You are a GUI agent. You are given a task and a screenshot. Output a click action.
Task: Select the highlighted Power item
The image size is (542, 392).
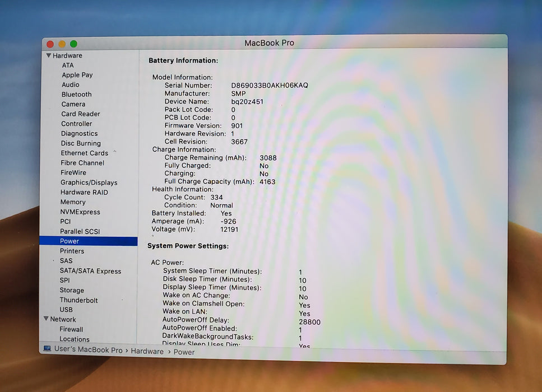point(89,241)
